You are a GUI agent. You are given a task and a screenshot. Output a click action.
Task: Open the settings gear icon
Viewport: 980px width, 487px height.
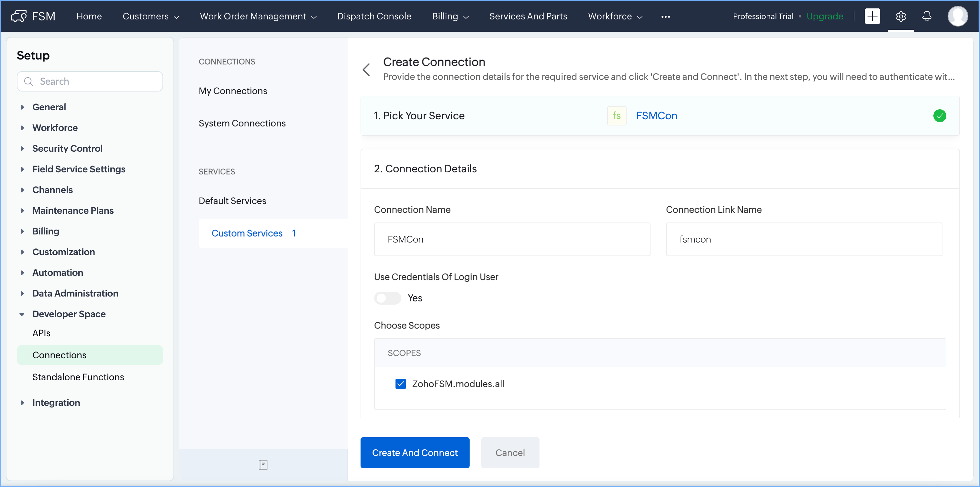coord(900,16)
